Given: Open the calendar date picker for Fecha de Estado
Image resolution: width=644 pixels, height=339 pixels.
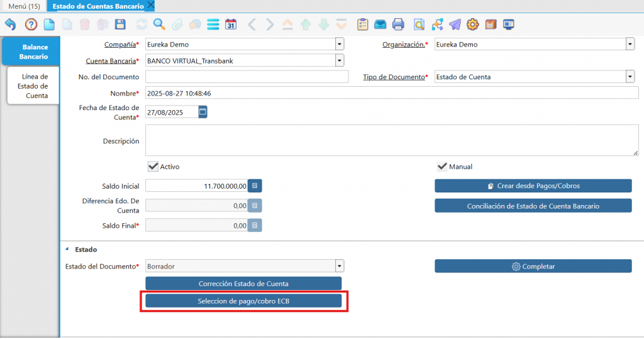Looking at the screenshot, I should point(203,112).
